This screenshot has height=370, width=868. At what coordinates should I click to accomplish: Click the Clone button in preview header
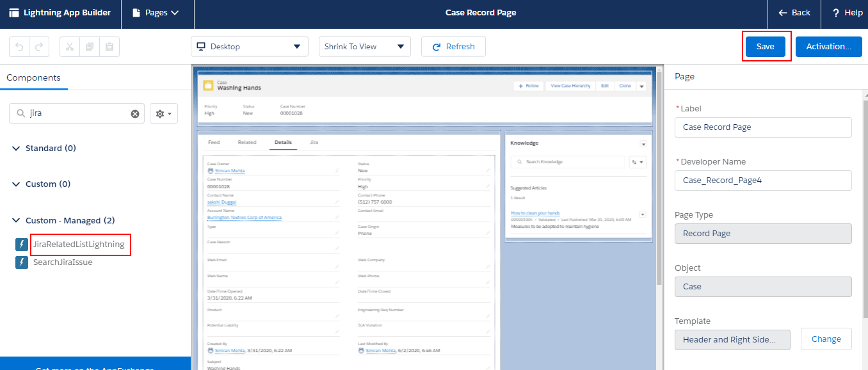point(625,86)
